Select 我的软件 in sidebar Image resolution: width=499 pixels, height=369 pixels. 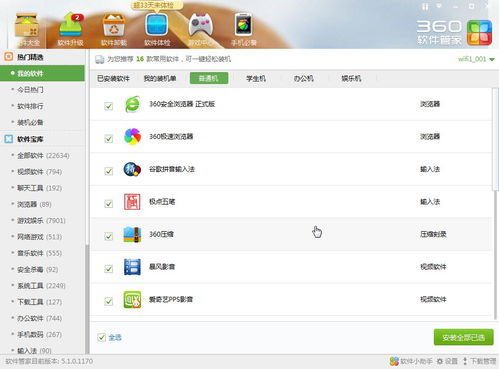(x=42, y=73)
